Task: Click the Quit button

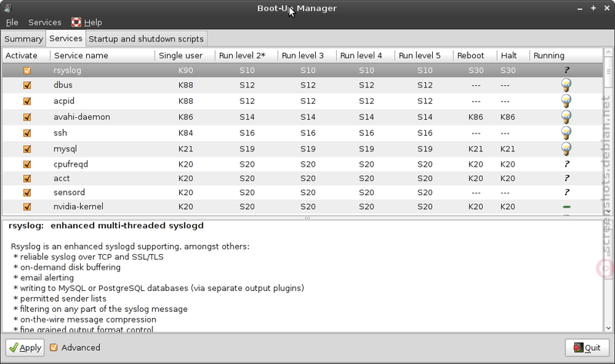Action: pos(587,348)
